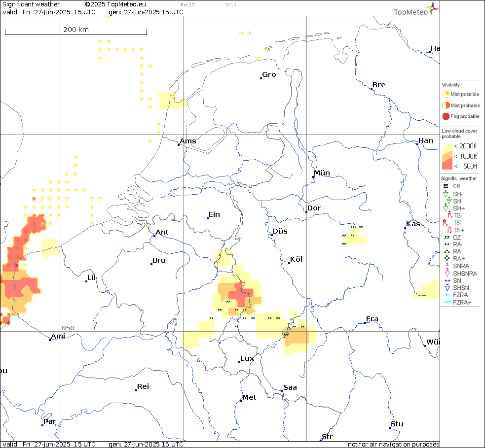The image size is (485, 448).
Task: Select the SH- light shower legend symbol
Action: coord(446,194)
